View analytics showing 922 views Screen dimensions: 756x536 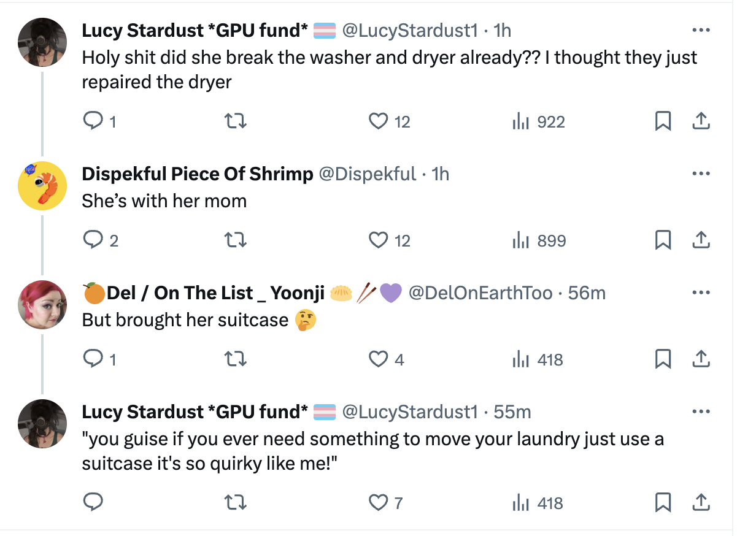click(x=539, y=121)
